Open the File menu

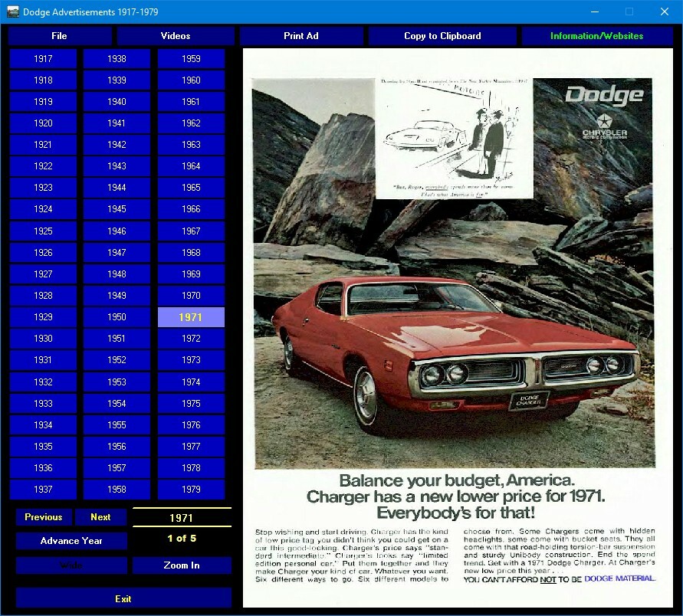point(59,35)
